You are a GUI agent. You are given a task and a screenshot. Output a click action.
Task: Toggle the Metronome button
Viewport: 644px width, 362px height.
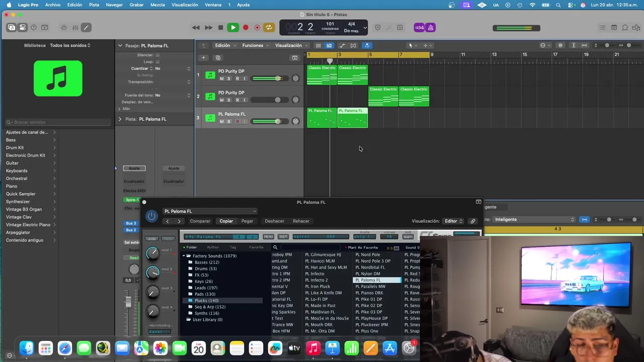click(x=430, y=28)
